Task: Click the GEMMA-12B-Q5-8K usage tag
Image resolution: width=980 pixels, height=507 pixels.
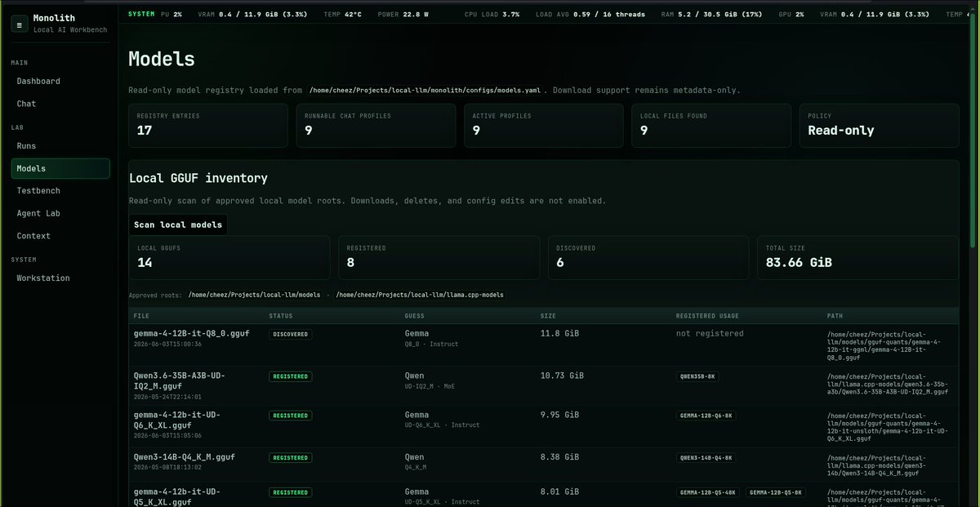Action: [776, 492]
